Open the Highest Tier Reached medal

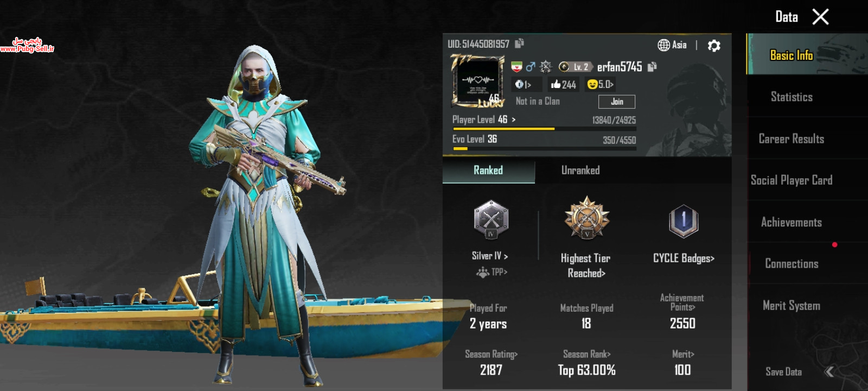586,218
